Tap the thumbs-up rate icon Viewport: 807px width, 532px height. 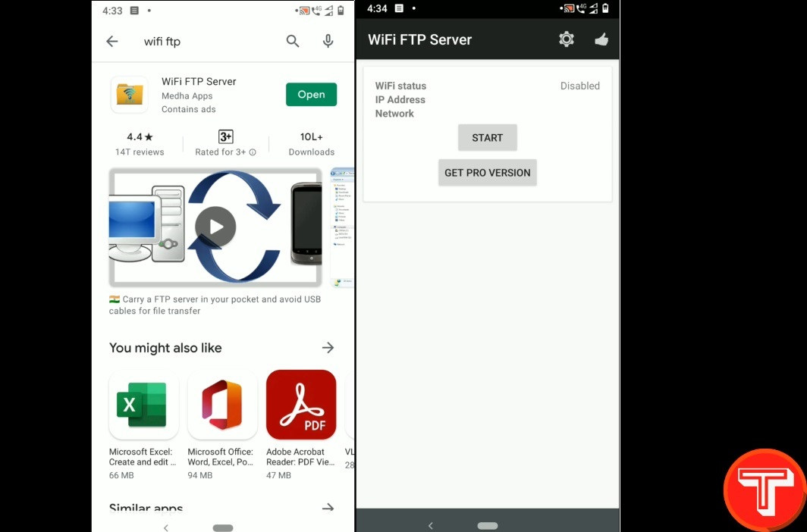(x=601, y=39)
